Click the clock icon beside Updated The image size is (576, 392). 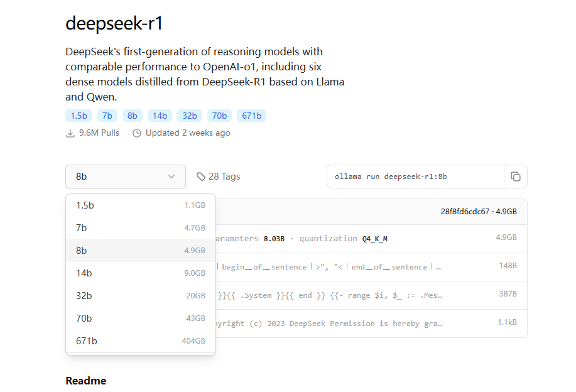click(x=137, y=133)
